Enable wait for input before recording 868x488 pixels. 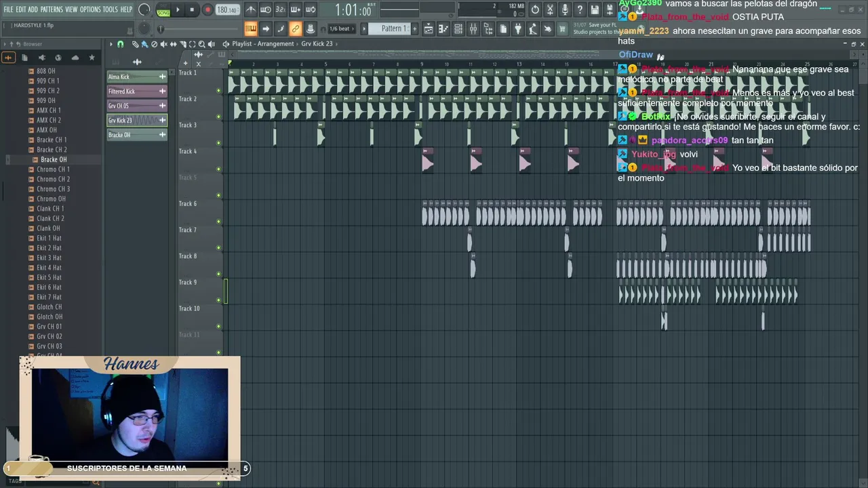click(266, 9)
